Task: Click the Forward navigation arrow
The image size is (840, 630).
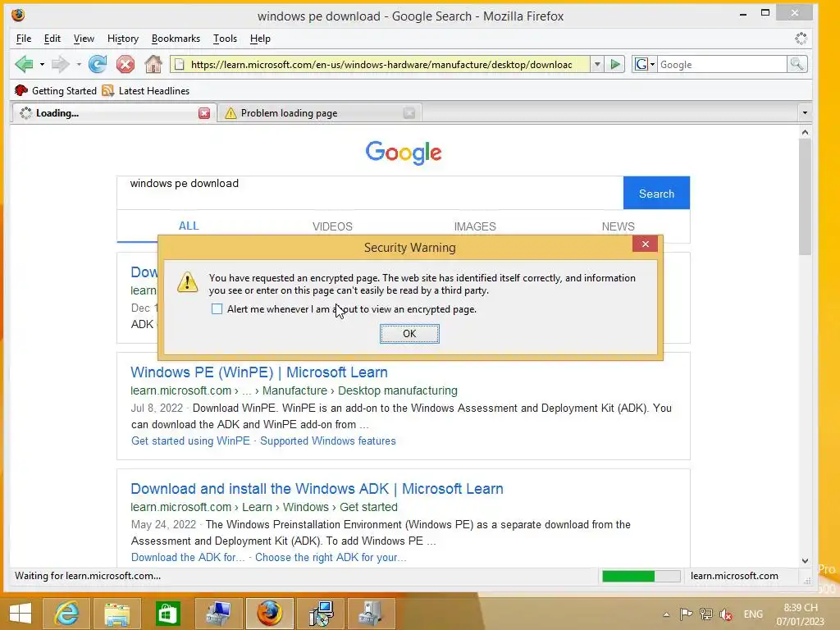Action: pos(60,64)
